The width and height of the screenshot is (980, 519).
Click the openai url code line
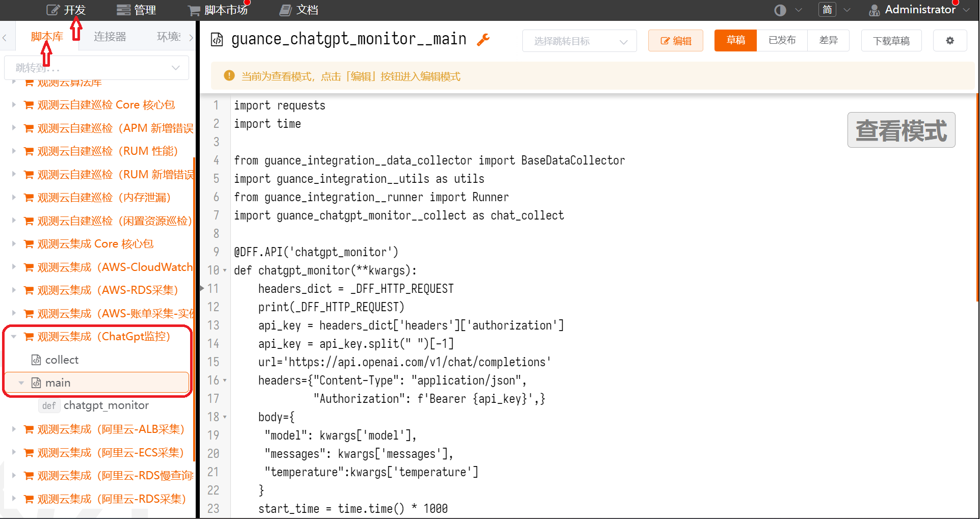click(x=404, y=362)
